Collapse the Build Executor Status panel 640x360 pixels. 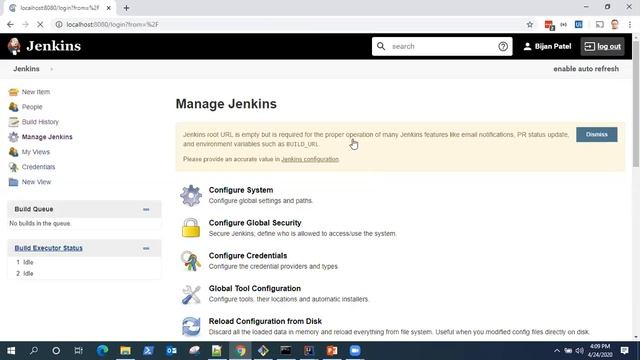(x=146, y=248)
